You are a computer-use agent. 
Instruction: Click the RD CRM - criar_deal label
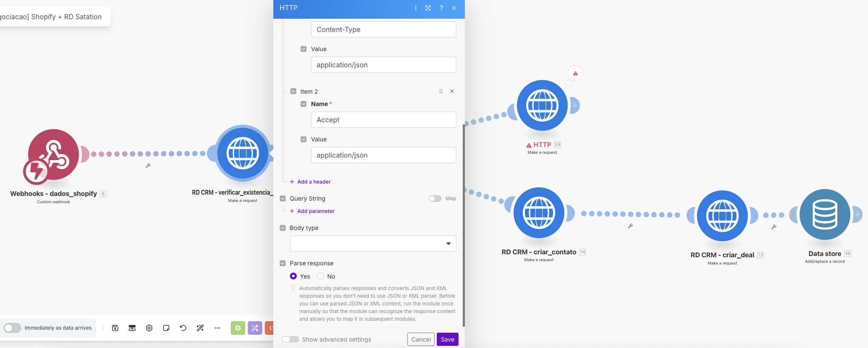coord(722,255)
